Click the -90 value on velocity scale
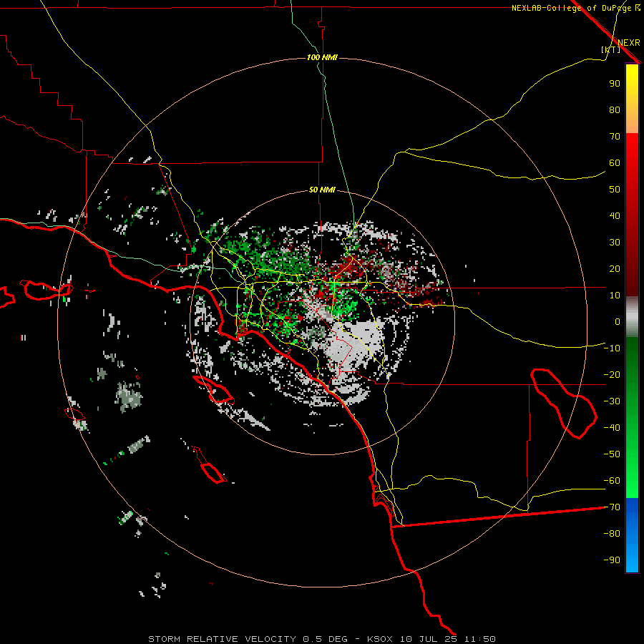This screenshot has height=644, width=644. tap(612, 560)
